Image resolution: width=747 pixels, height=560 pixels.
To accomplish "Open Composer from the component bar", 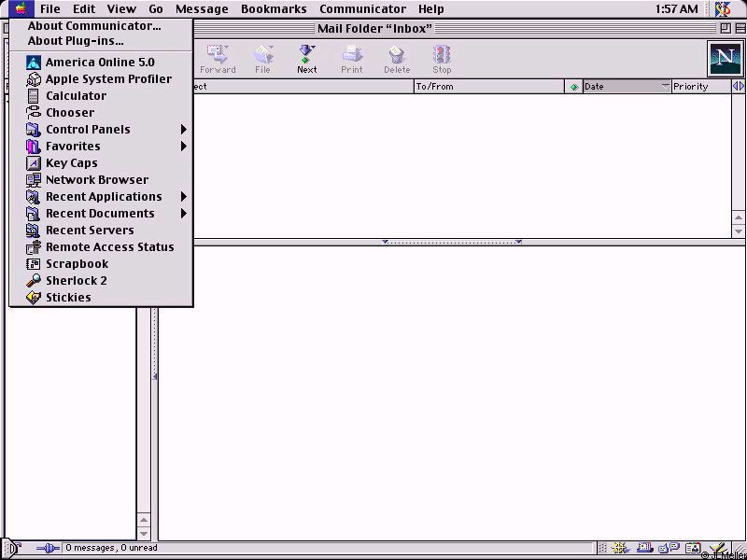I will (717, 548).
